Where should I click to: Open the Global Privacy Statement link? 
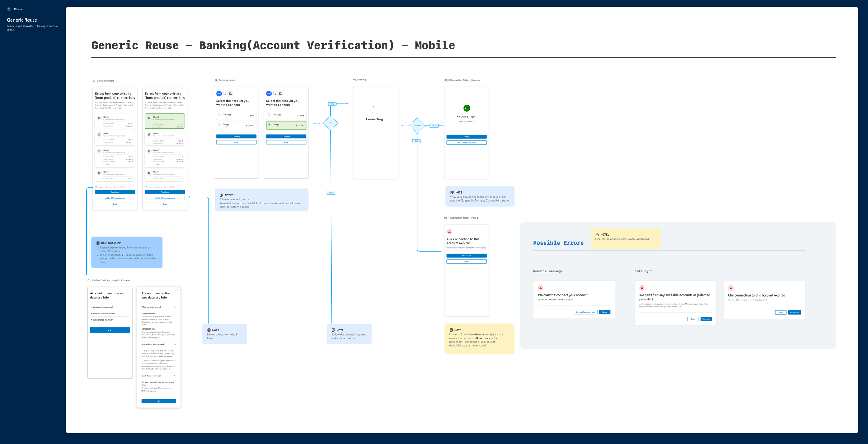click(160, 369)
